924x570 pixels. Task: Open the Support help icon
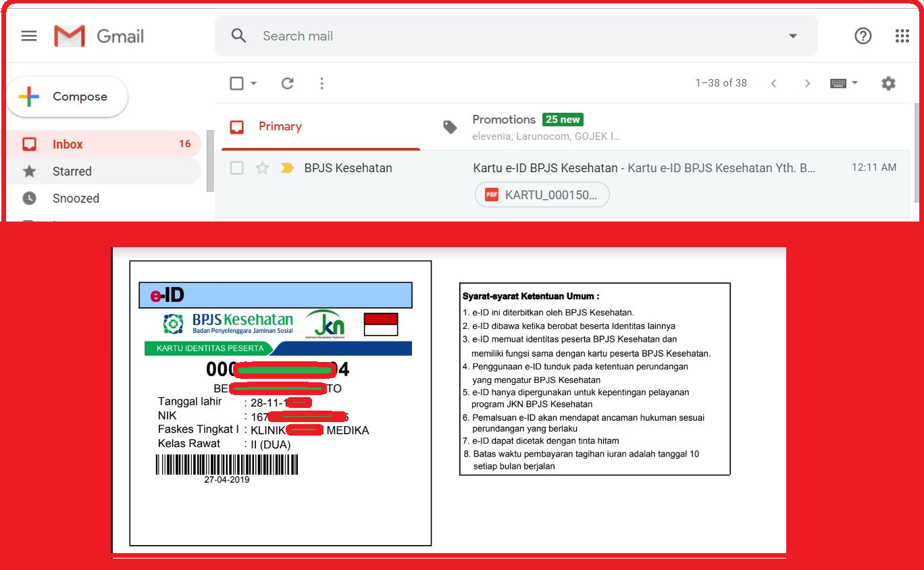(x=863, y=36)
